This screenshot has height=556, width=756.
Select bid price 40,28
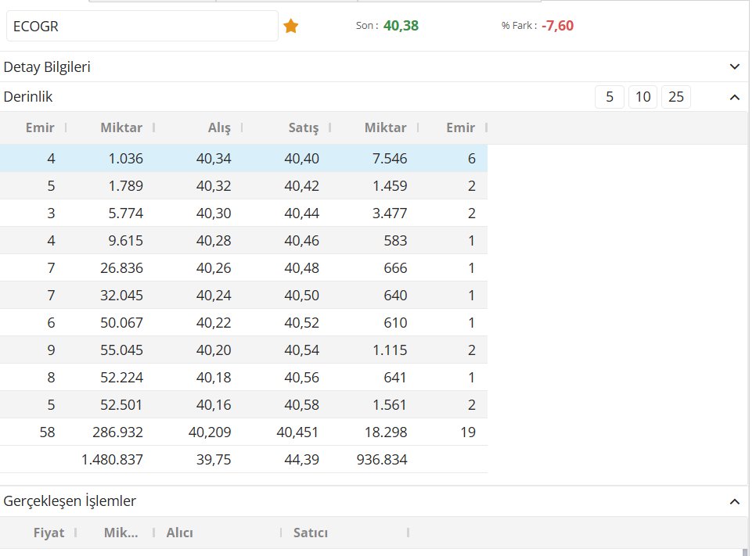click(214, 241)
